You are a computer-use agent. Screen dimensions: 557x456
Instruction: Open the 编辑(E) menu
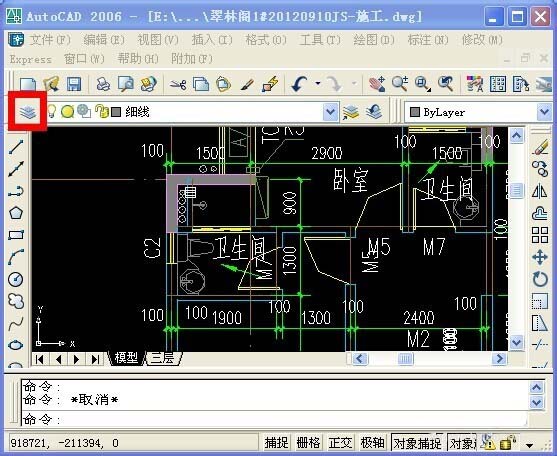tap(104, 40)
